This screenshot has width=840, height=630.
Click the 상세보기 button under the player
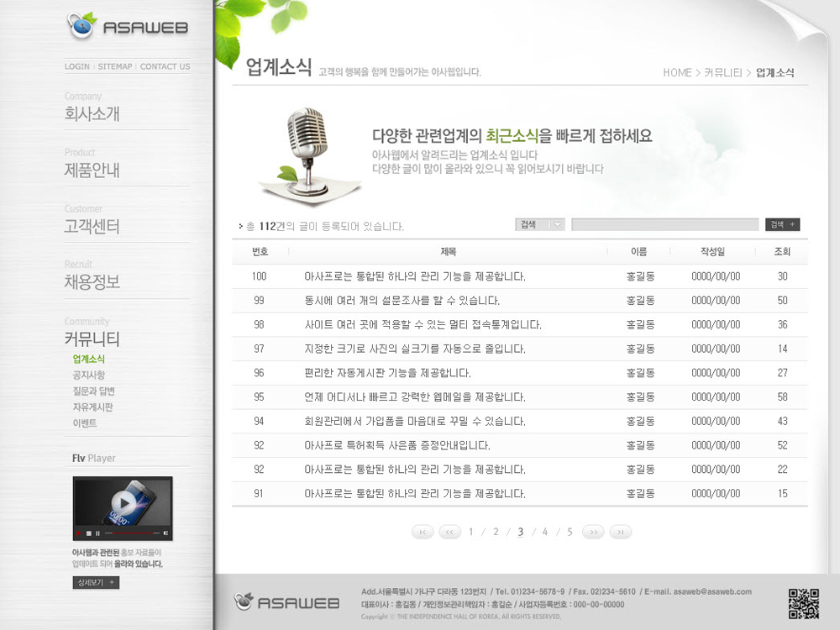click(x=96, y=582)
